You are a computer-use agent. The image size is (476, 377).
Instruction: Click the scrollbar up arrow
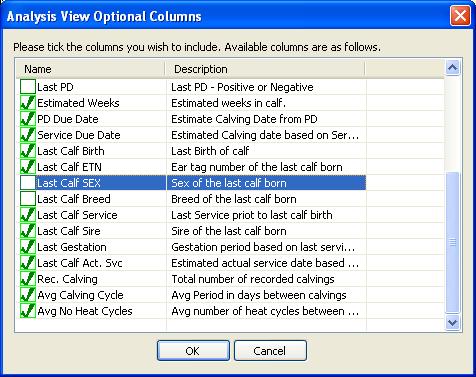[x=453, y=68]
